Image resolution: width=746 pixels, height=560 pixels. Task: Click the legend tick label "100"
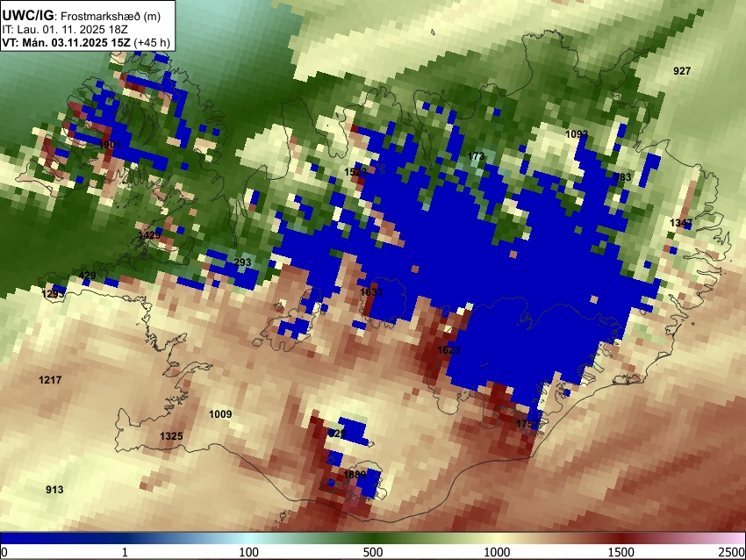point(249,552)
